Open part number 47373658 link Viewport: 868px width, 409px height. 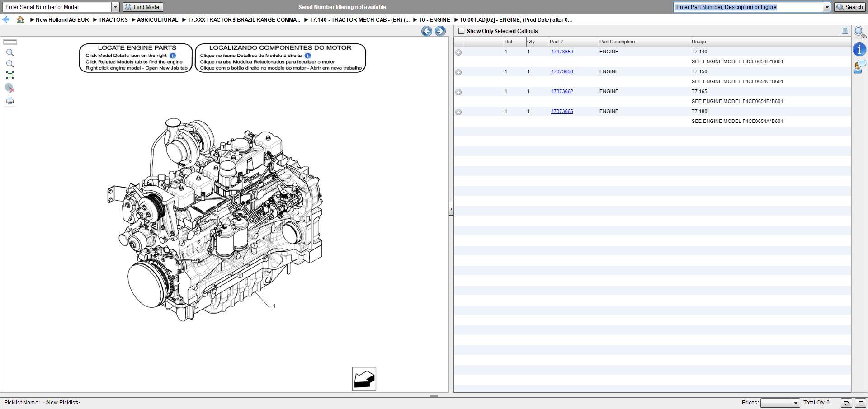[562, 71]
